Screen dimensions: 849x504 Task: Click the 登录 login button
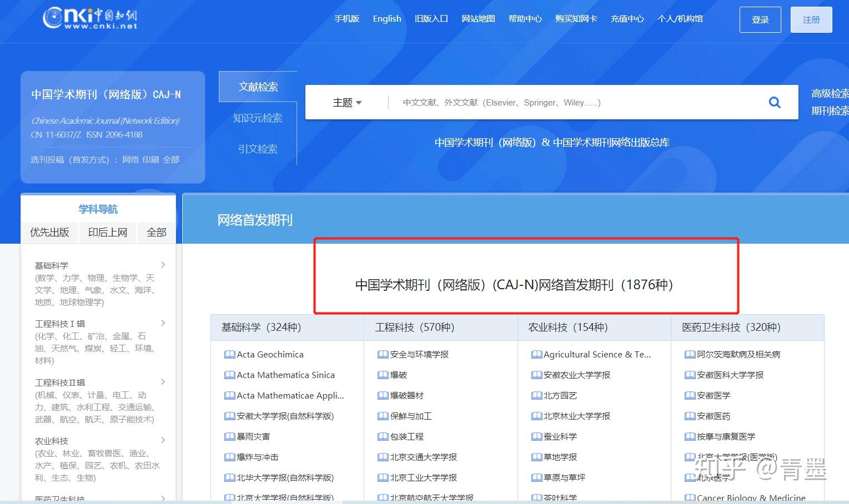(760, 19)
